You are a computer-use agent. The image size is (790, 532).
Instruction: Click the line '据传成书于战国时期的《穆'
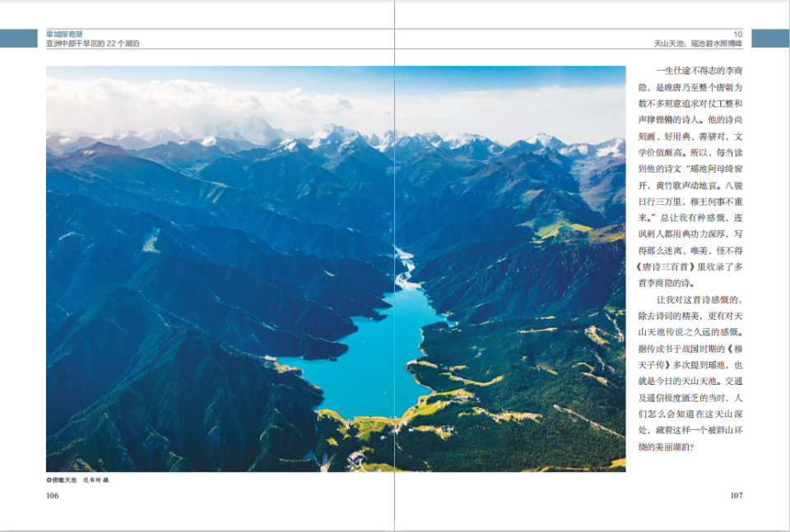690,349
